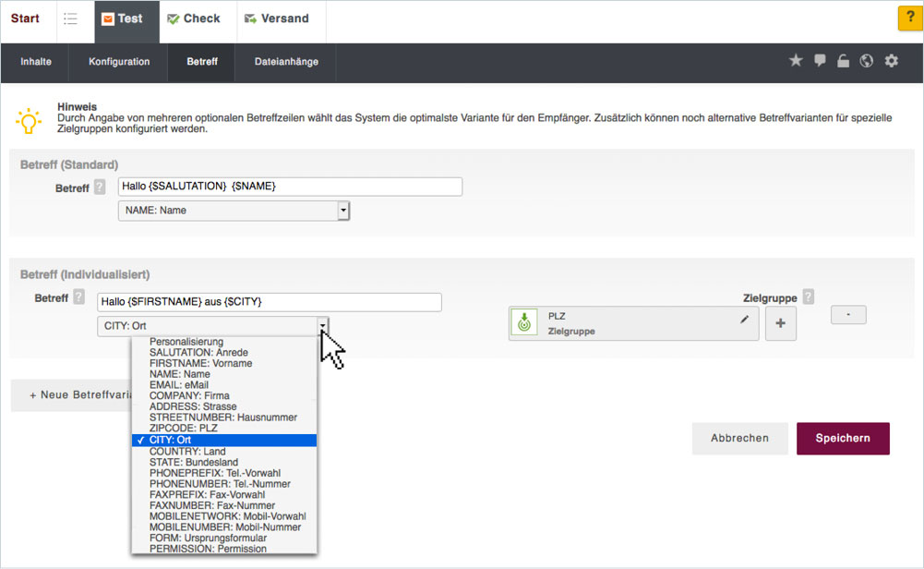Click the Abbrechen button
Viewport: 924px width, 569px height.
pyautogui.click(x=739, y=438)
